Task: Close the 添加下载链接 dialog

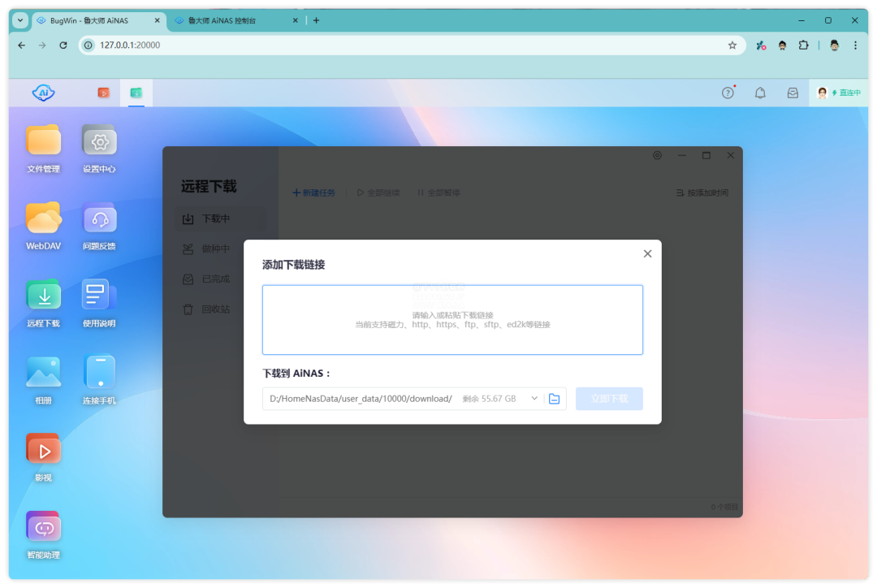Action: click(x=647, y=253)
